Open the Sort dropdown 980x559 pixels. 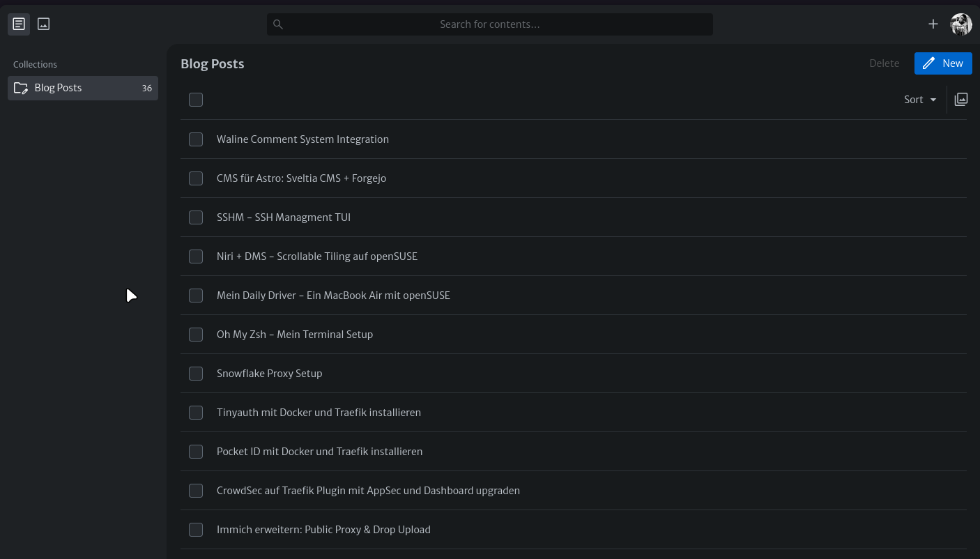(920, 100)
